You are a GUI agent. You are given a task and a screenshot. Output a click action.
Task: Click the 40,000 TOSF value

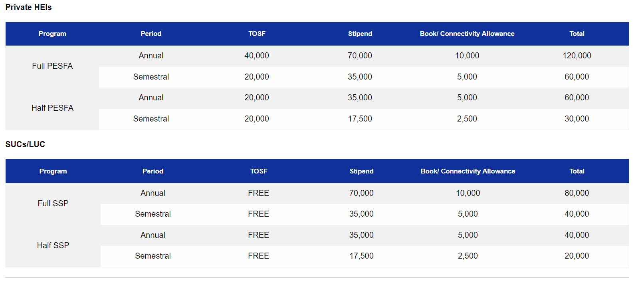(257, 56)
